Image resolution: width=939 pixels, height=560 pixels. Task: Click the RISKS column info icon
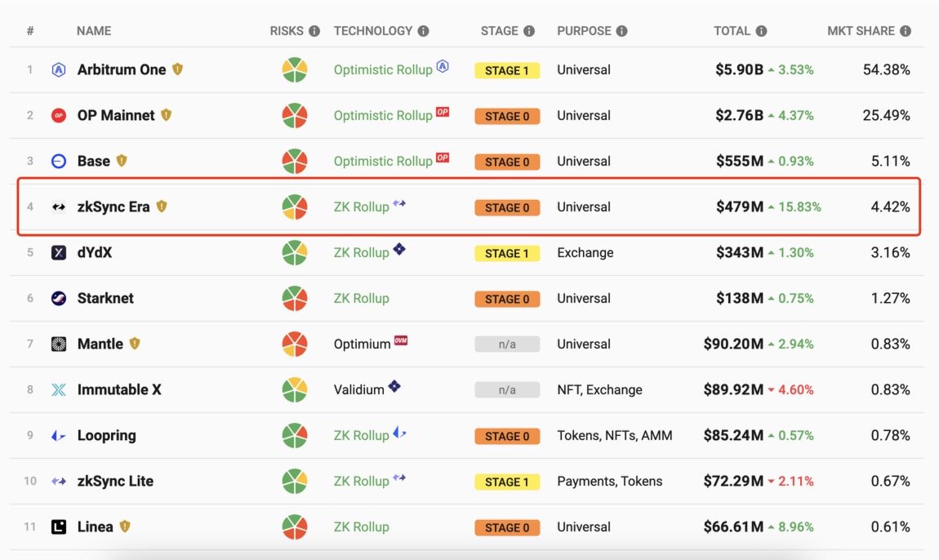click(314, 31)
